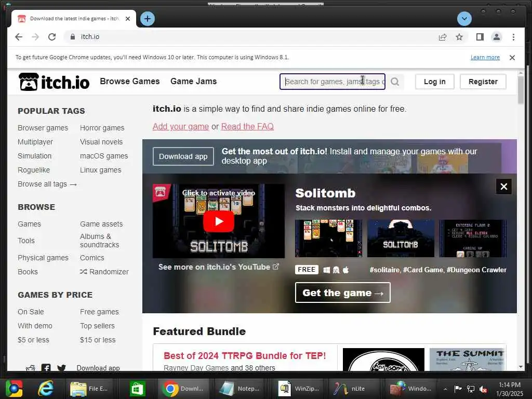The width and height of the screenshot is (532, 399).
Task: Open a new tab with plus button
Action: pyautogui.click(x=147, y=19)
